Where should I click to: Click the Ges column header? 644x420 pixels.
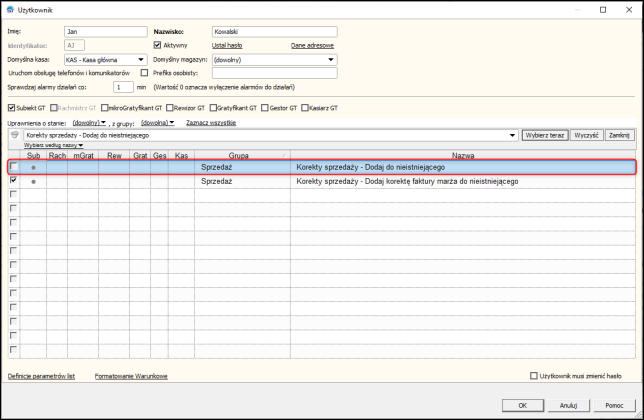tap(159, 156)
